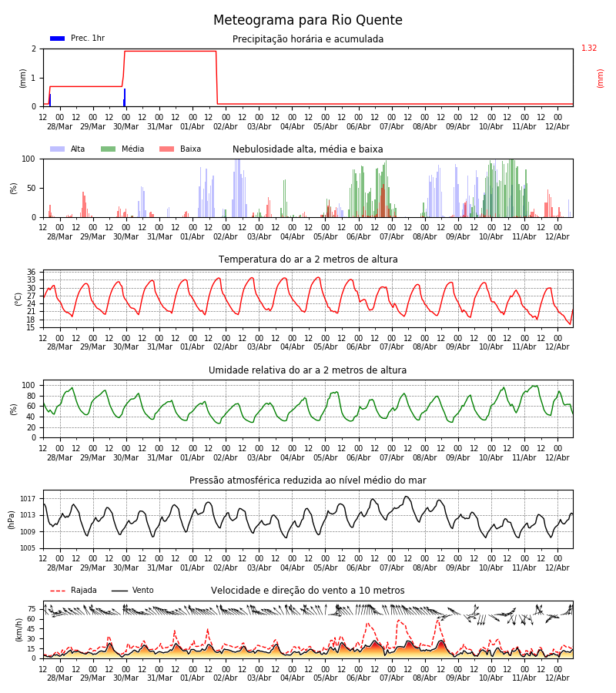This screenshot has width=616, height=693.
Task: Click the Alta cloud legend swatch
Action: point(58,149)
